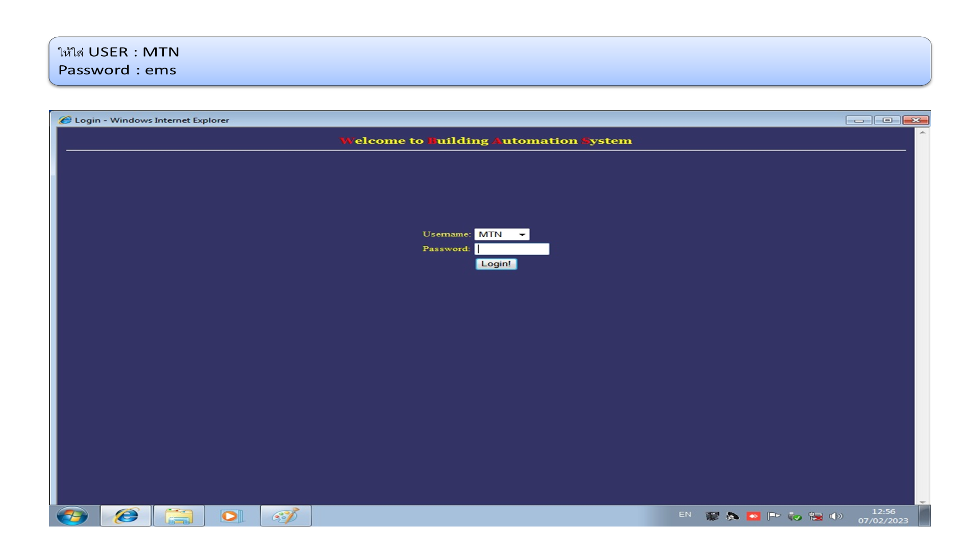
Task: Open the volume speaker tray icon
Action: 836,516
